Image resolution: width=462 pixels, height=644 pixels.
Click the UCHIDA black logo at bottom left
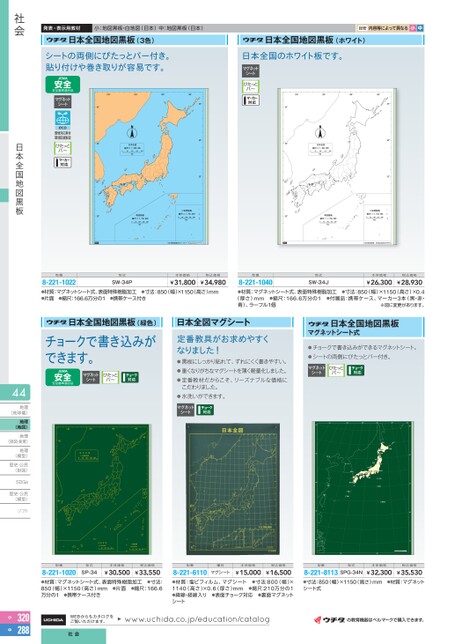(x=53, y=620)
